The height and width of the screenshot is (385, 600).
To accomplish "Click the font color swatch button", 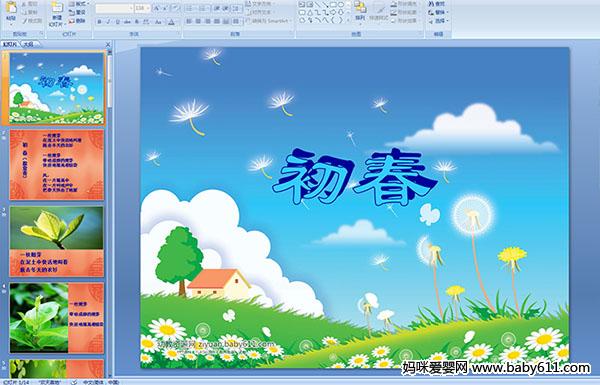I will click(171, 22).
